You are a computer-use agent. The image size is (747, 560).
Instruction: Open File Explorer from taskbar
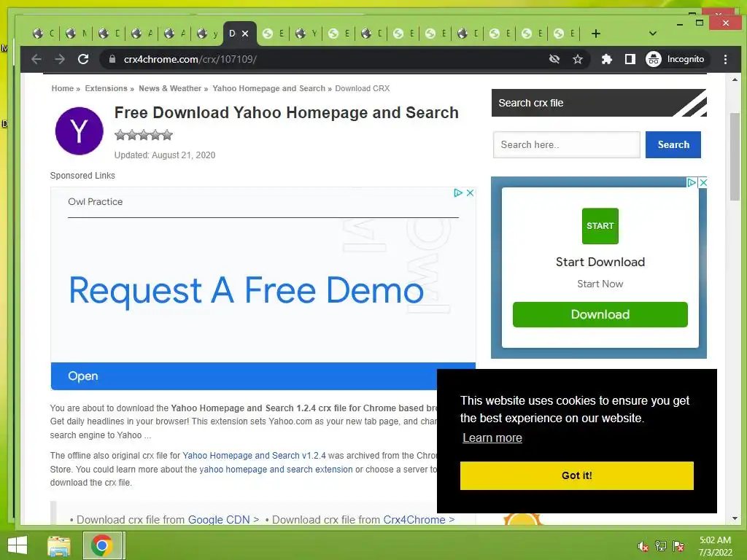click(x=59, y=545)
